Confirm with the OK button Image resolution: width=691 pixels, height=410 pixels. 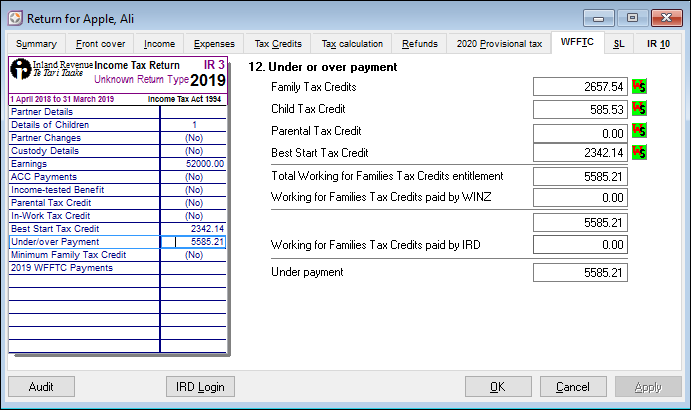tap(497, 387)
